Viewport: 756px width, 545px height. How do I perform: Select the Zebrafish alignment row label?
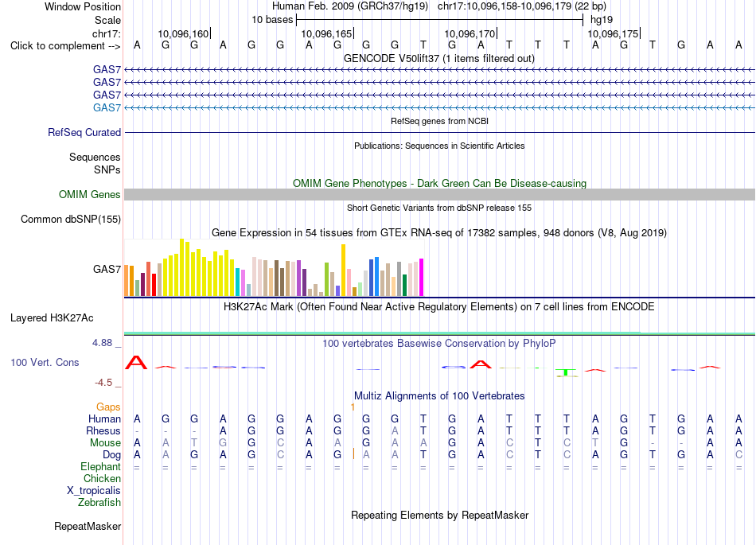click(99, 503)
